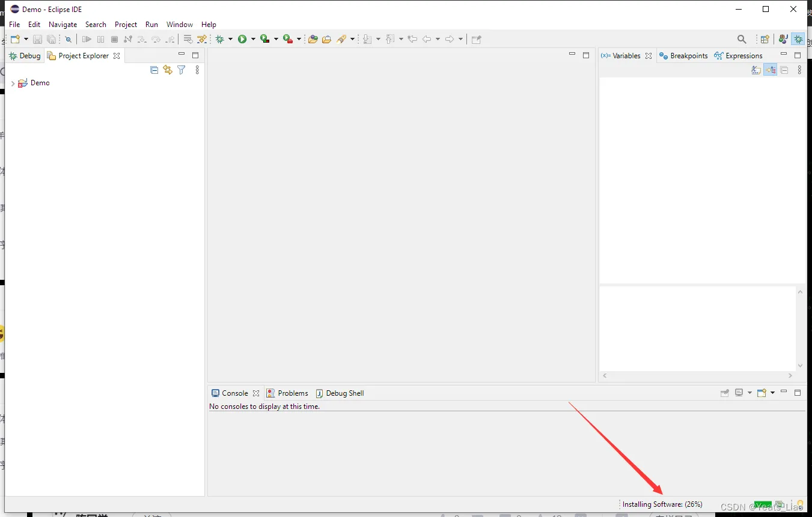
Task: Toggle Show Logical Structures in Variables view
Action: point(771,70)
